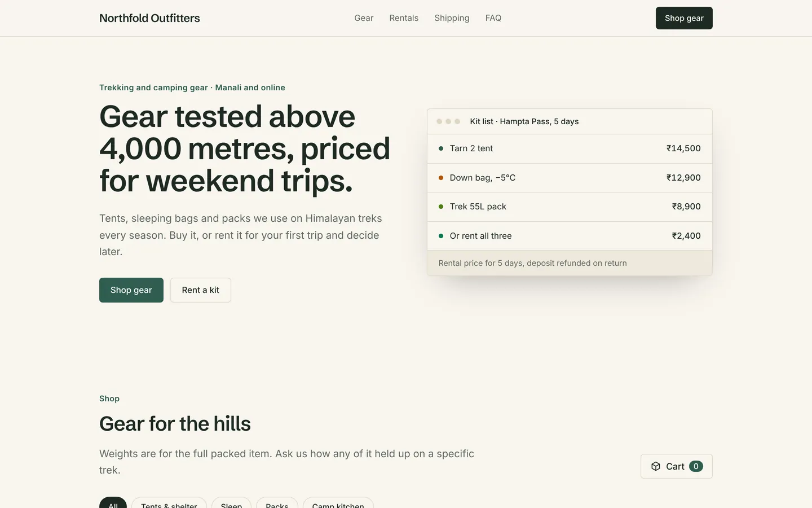The width and height of the screenshot is (812, 508).
Task: Click the cart box icon
Action: (656, 466)
